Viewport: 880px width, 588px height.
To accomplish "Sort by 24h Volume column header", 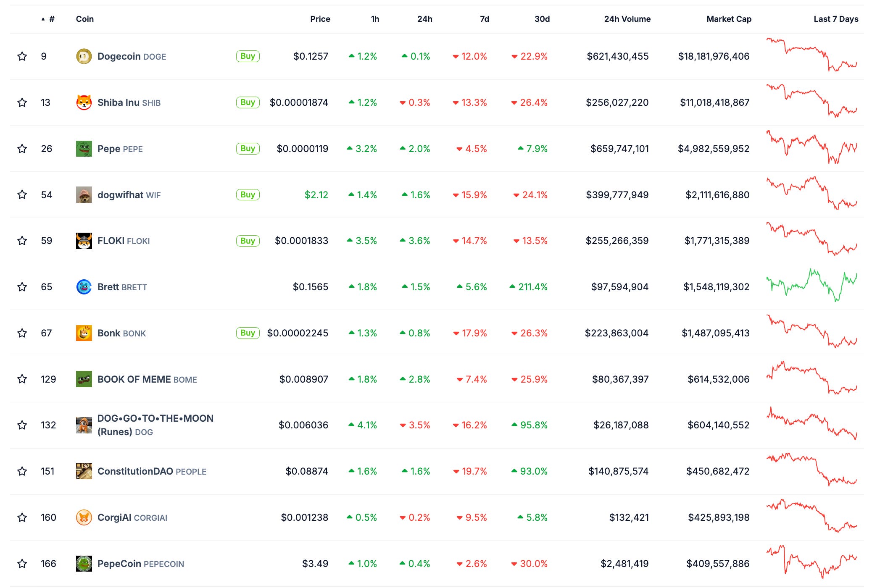I will [627, 19].
